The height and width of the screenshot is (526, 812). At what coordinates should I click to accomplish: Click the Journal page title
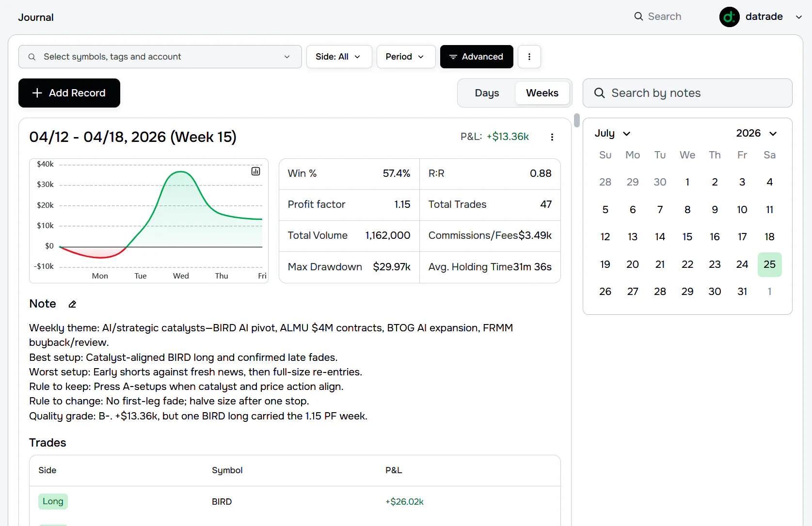point(36,17)
